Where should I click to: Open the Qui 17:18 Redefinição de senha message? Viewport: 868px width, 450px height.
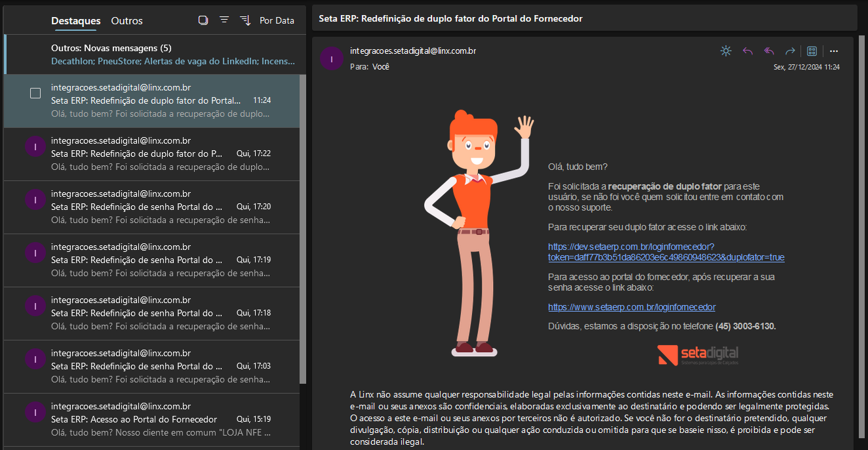(x=152, y=314)
